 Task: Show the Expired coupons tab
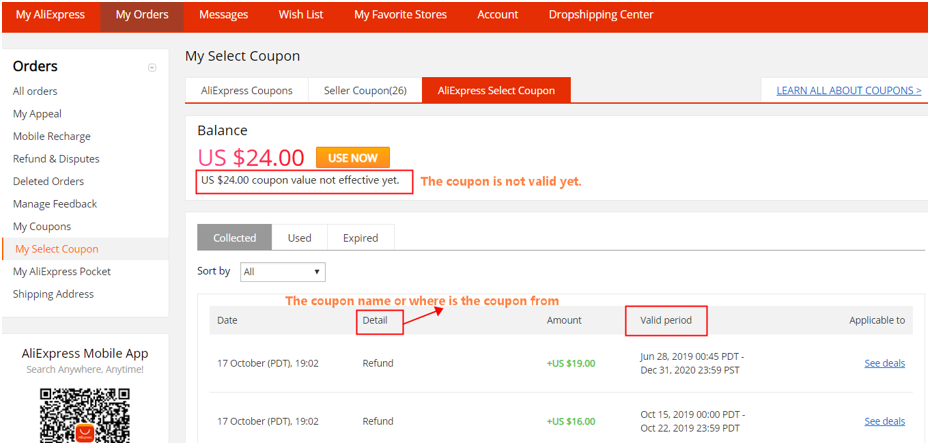(x=360, y=238)
